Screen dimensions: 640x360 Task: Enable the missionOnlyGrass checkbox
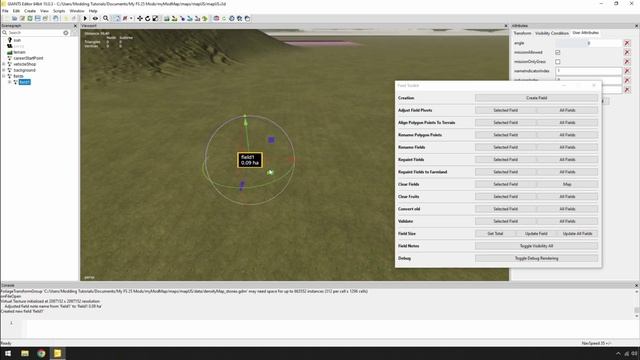click(x=558, y=62)
